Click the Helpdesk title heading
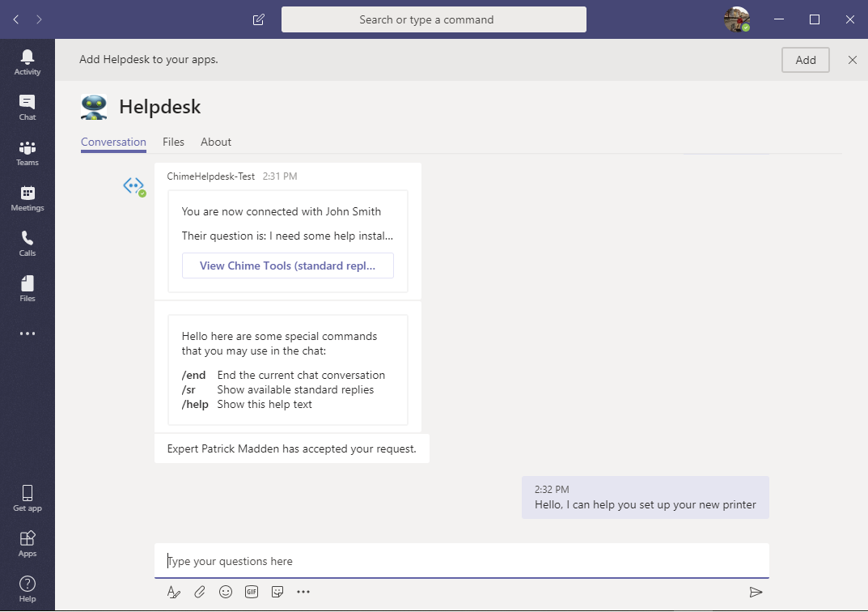Viewport: 868px width, 612px height. click(160, 107)
